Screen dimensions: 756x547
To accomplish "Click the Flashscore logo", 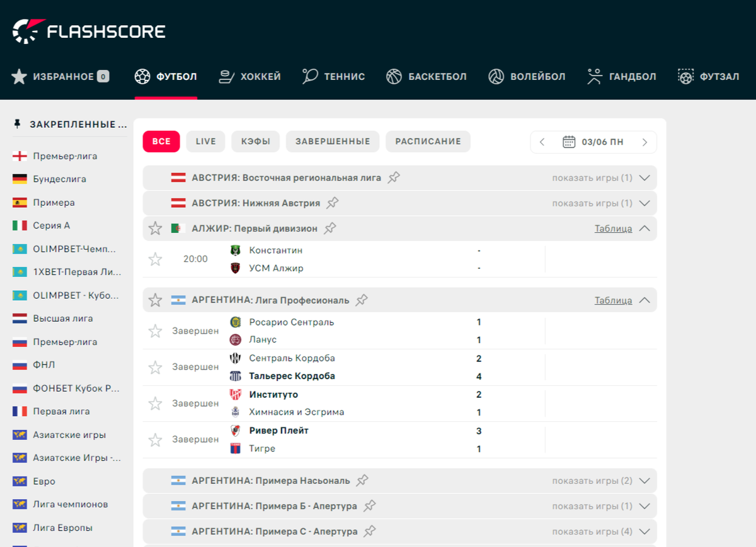I will [x=89, y=31].
